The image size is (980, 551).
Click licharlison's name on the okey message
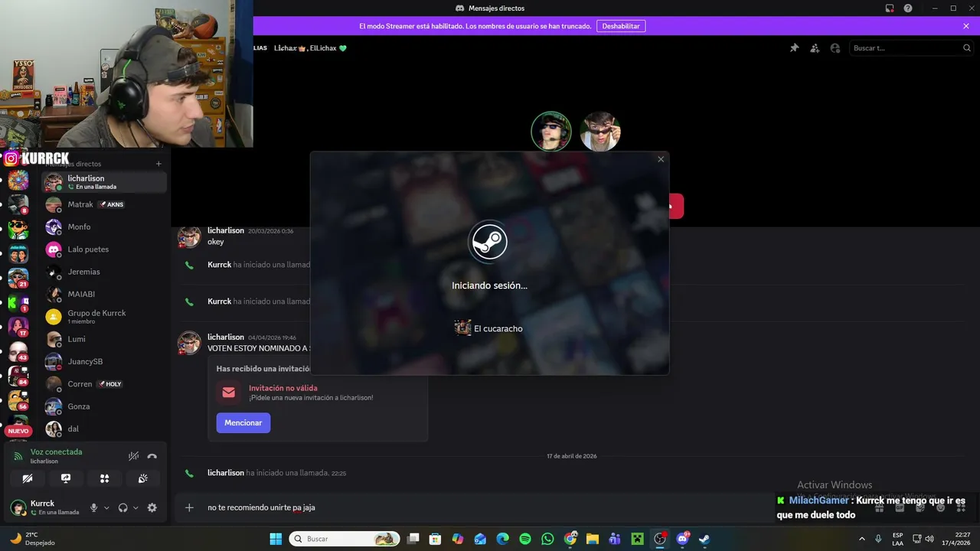click(226, 230)
